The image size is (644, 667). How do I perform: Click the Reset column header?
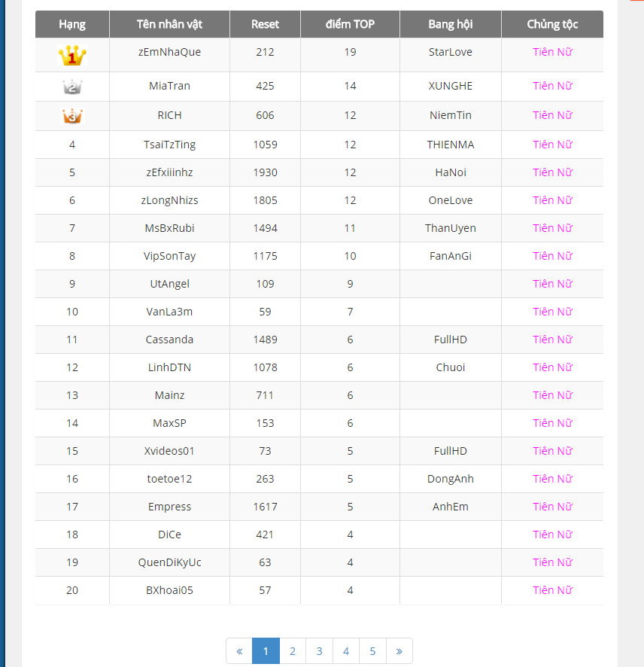tap(265, 24)
